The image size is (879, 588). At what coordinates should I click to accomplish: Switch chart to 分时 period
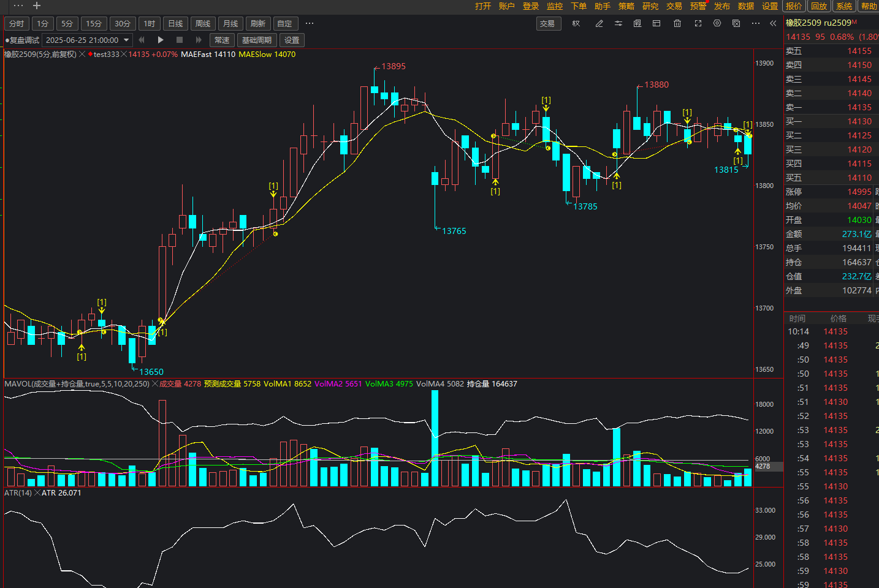tap(17, 24)
